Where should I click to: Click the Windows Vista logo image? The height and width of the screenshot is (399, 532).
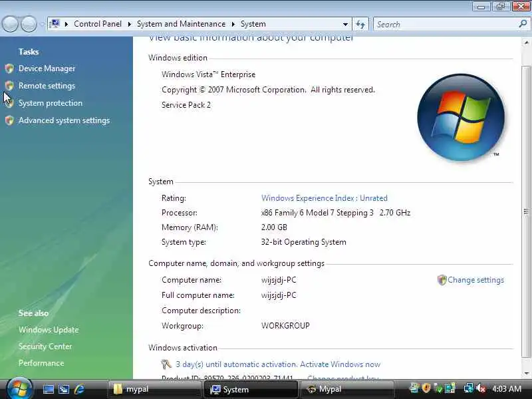click(x=461, y=118)
